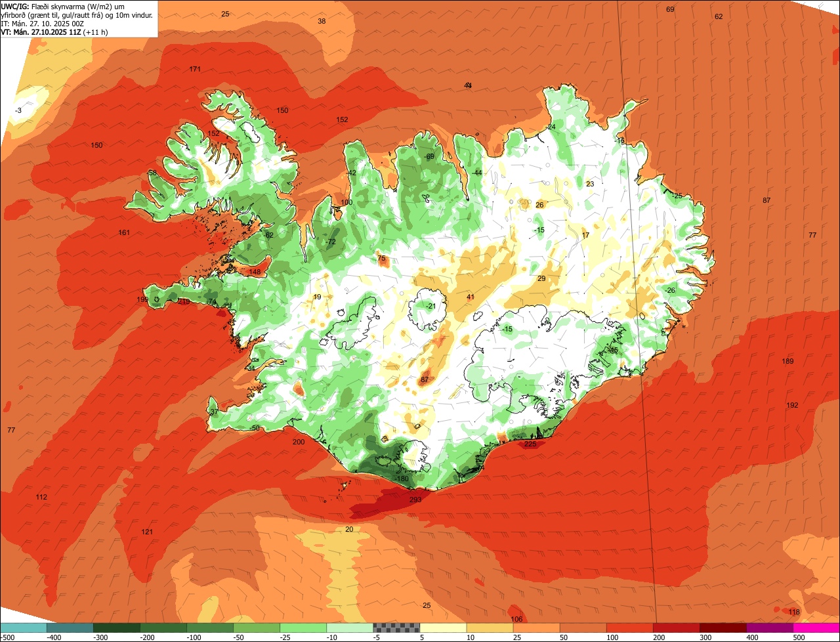Click the -69 value in north Iceland
Screen dimensions: 840x642
(429, 156)
